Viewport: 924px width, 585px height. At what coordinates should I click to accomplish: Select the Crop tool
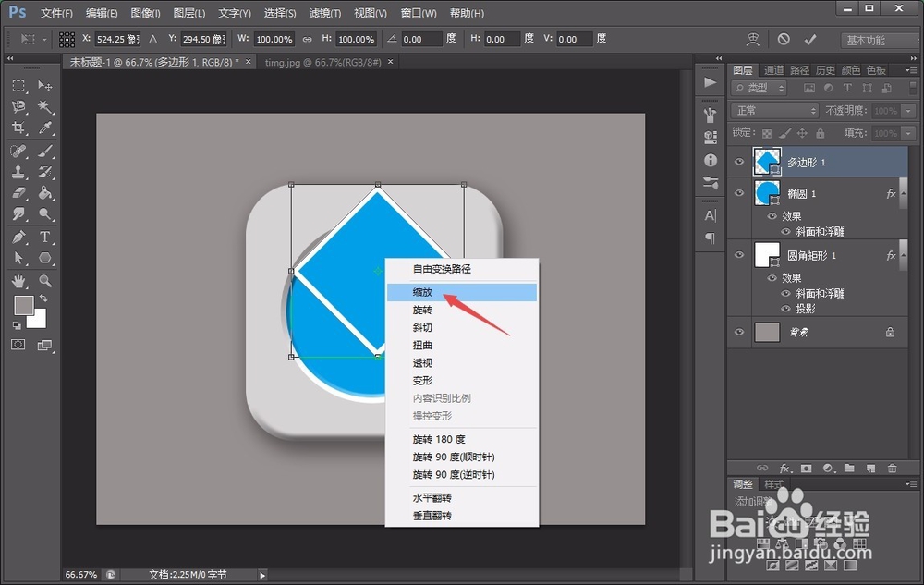(18, 128)
